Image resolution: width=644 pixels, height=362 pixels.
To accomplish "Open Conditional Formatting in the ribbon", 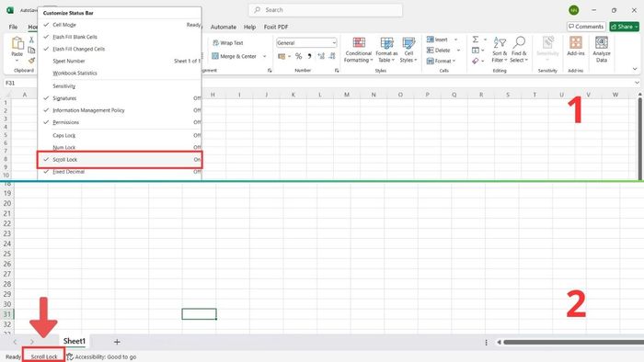I will [359, 50].
